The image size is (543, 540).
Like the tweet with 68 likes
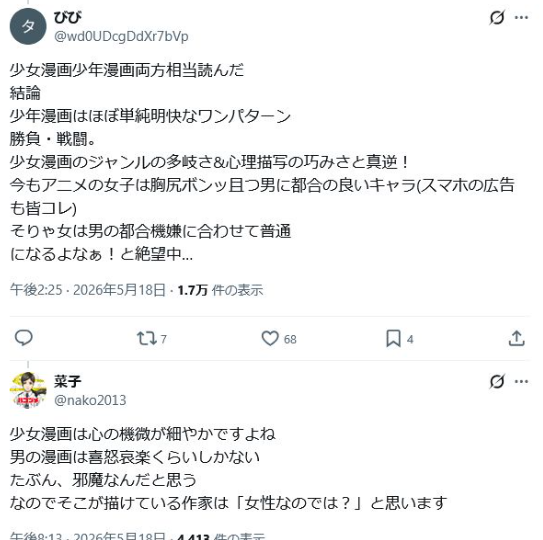(270, 338)
